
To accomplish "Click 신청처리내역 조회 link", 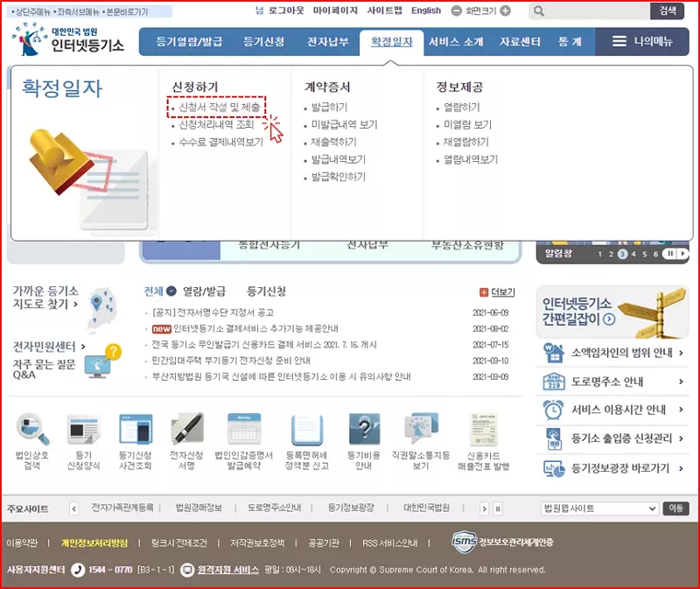I will coord(216,124).
